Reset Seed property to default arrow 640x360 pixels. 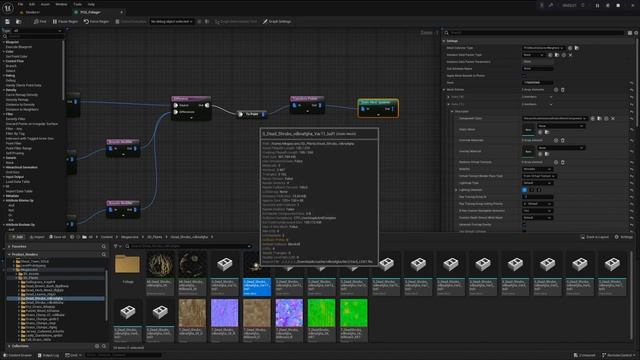(x=631, y=82)
